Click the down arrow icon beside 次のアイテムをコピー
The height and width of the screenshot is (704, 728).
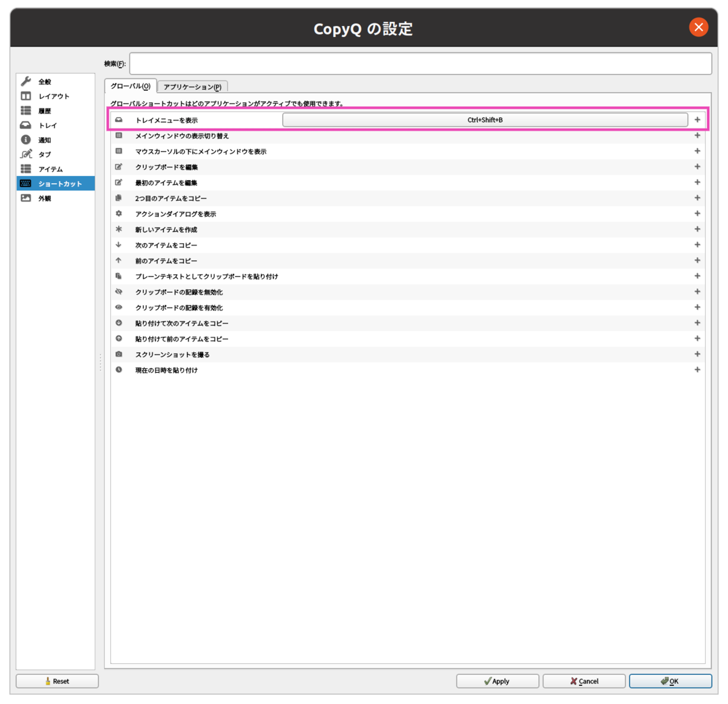point(119,245)
